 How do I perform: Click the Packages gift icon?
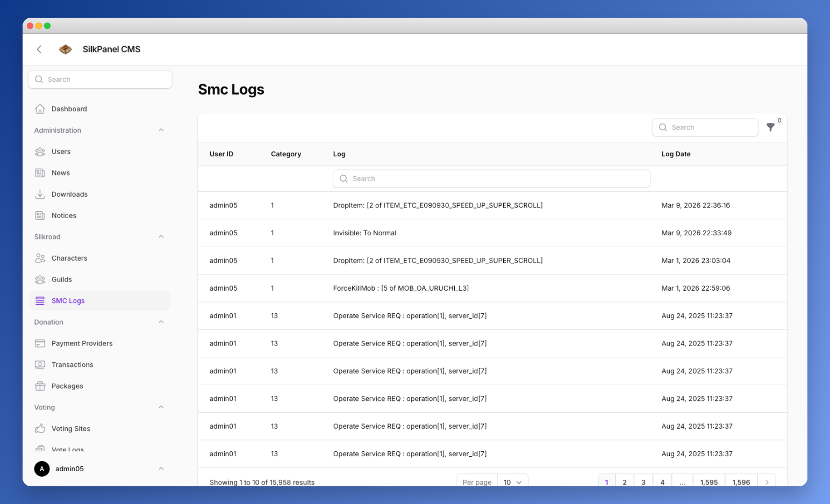click(40, 386)
